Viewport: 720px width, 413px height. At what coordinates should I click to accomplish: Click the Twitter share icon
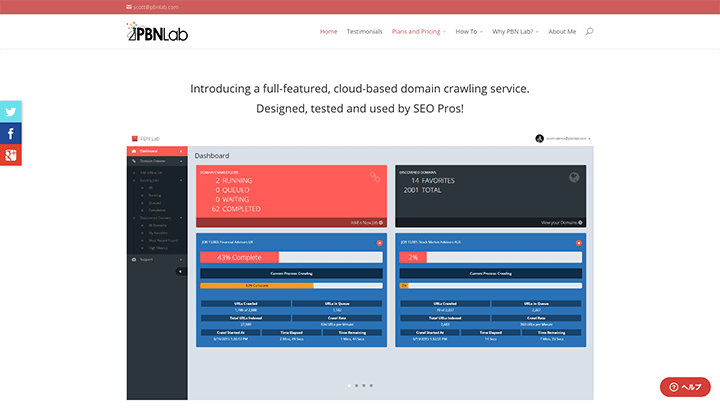click(11, 111)
